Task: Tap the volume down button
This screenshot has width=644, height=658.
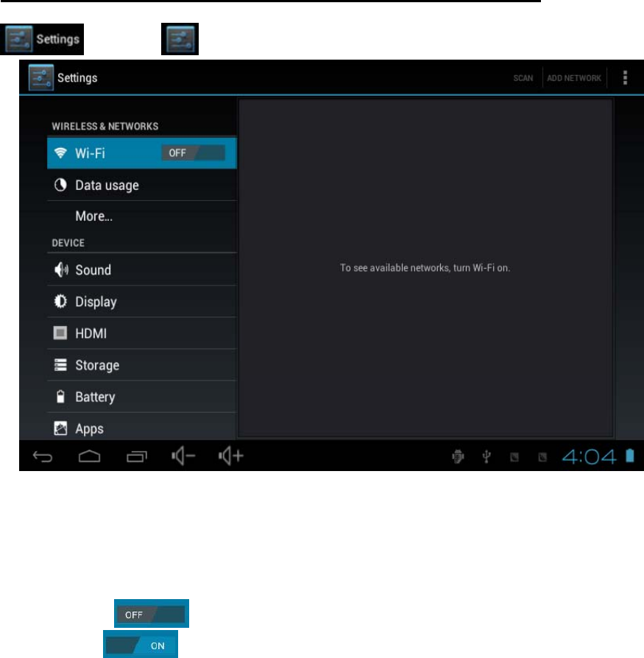Action: pos(184,456)
